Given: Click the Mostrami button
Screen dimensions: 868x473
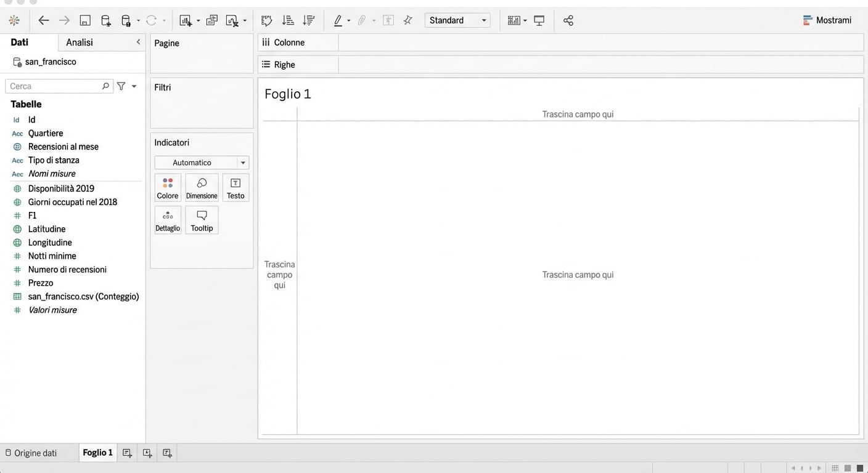Looking at the screenshot, I should 827,20.
